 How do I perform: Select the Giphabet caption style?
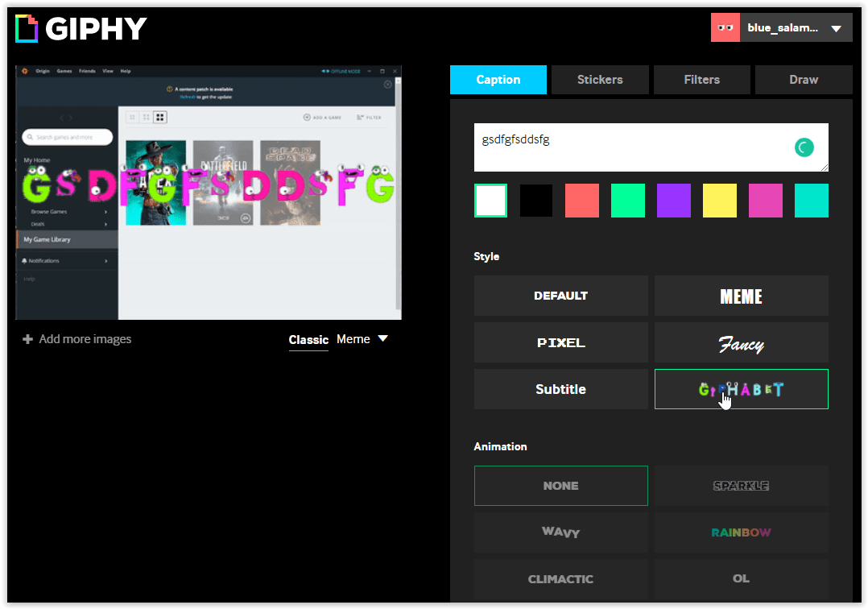(741, 389)
